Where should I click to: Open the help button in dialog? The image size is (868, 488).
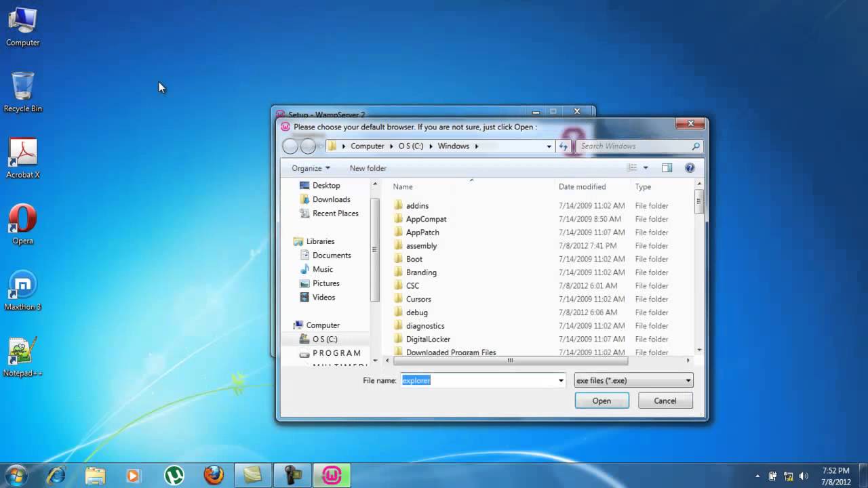point(690,168)
